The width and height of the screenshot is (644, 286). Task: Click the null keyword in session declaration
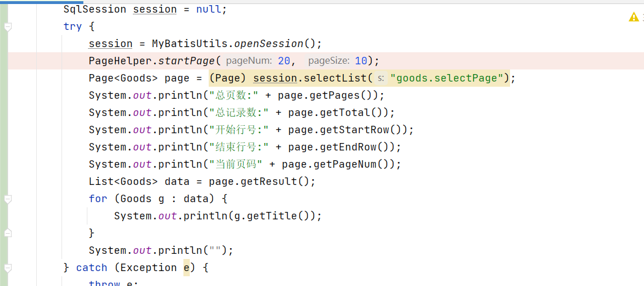coord(209,9)
